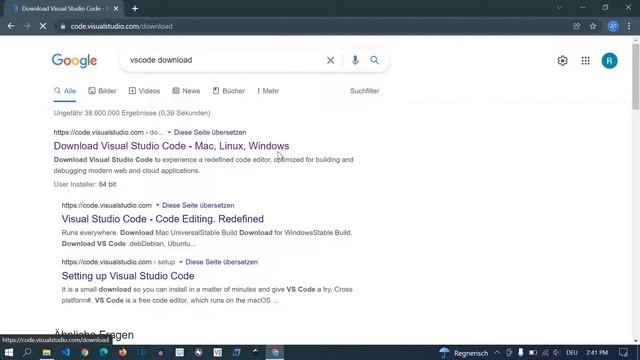Open the Chrome three-dot menu

[x=629, y=26]
